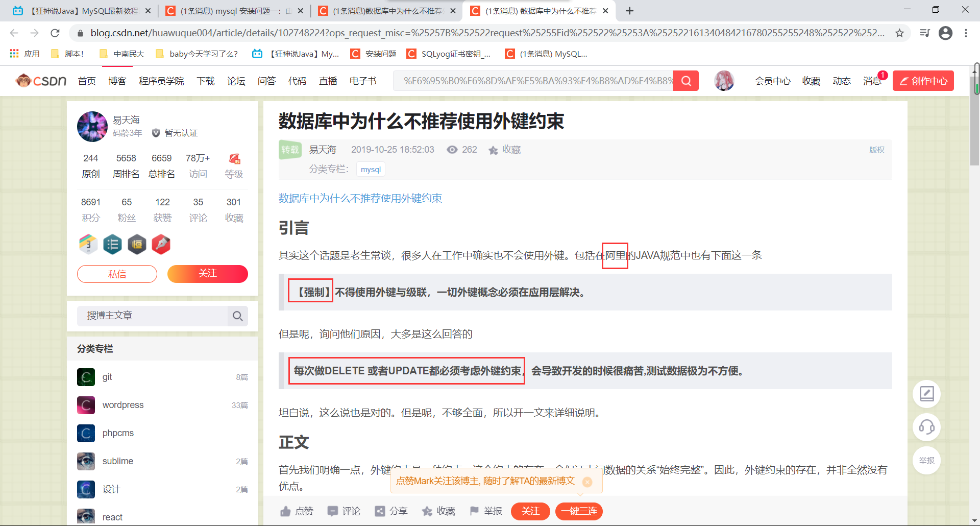Screen dimensions: 980x526
Task: Close the first 狂神说Java tab
Action: tap(148, 11)
